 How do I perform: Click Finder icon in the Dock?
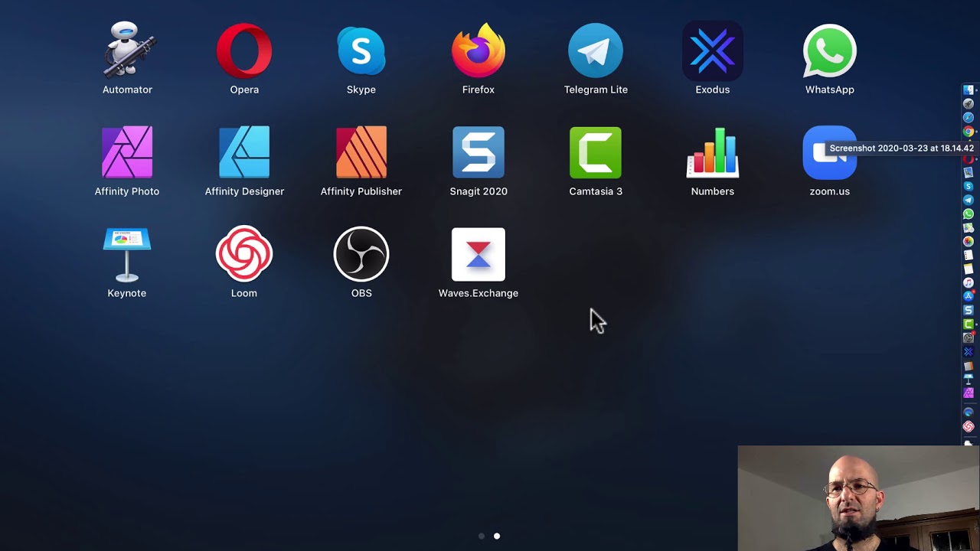point(969,90)
